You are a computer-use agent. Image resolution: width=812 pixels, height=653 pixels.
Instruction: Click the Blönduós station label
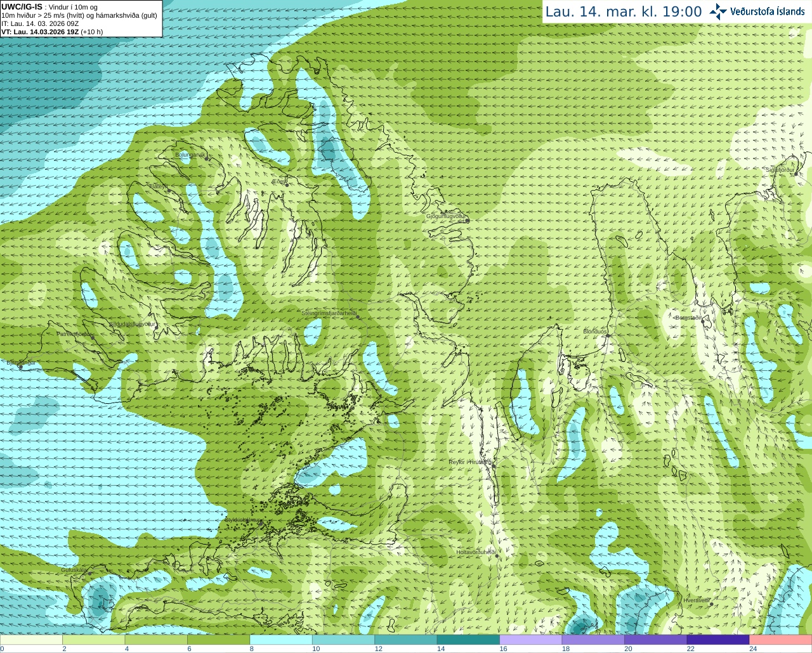point(595,332)
